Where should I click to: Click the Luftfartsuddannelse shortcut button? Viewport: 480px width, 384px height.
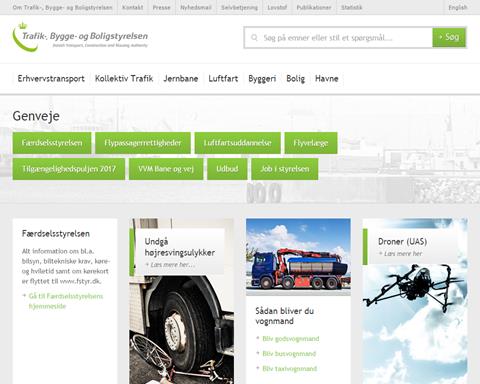click(x=238, y=143)
